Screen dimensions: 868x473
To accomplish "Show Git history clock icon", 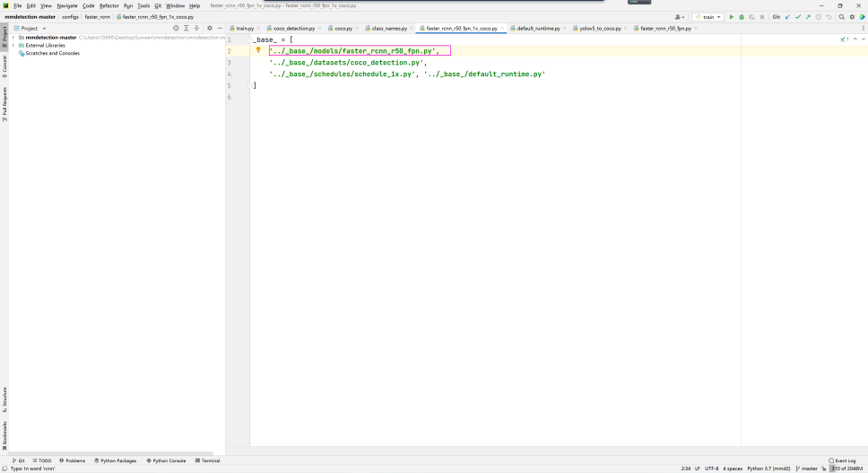I will [x=818, y=17].
